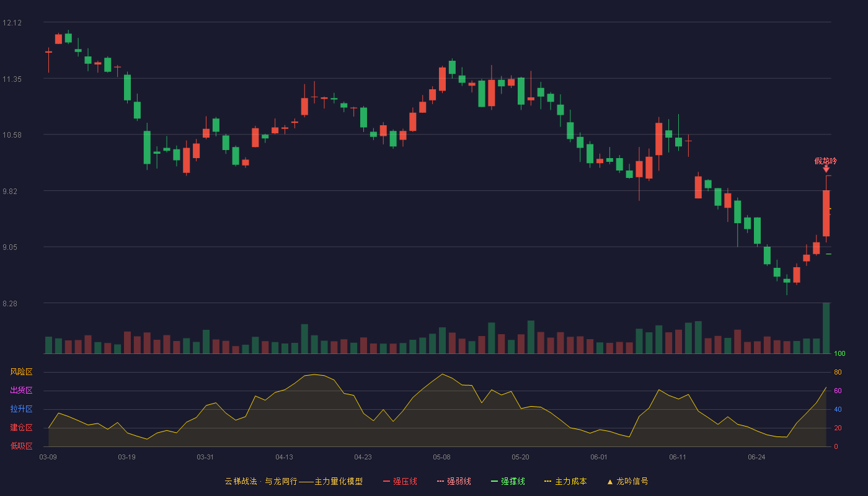This screenshot has height=496, width=868.
Task: Toggle the 强压线 legend entry
Action: 400,481
